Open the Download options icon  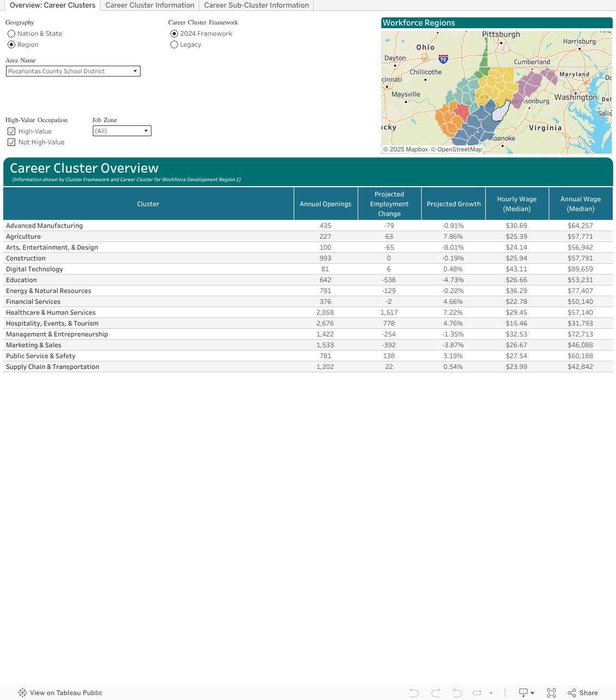tap(526, 693)
